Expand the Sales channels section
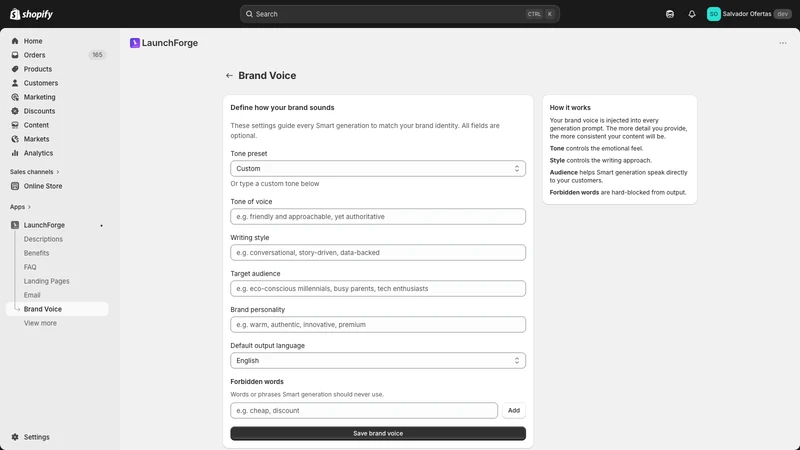The height and width of the screenshot is (450, 800). pyautogui.click(x=34, y=172)
